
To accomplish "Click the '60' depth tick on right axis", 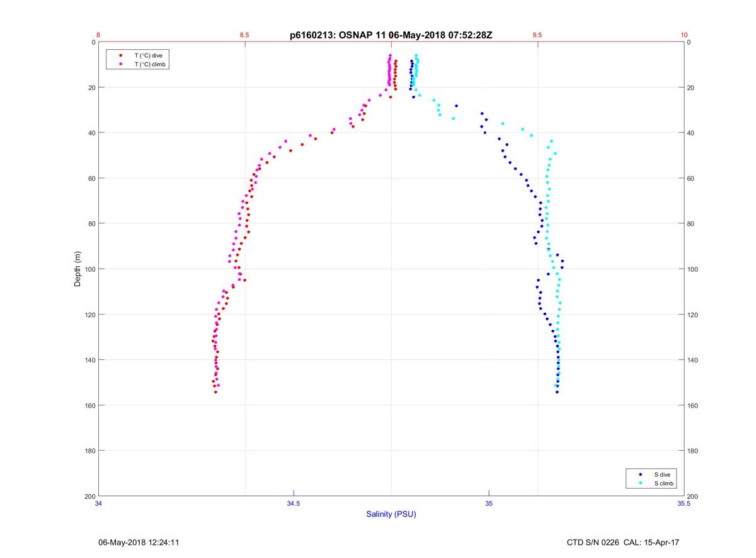I will (691, 178).
